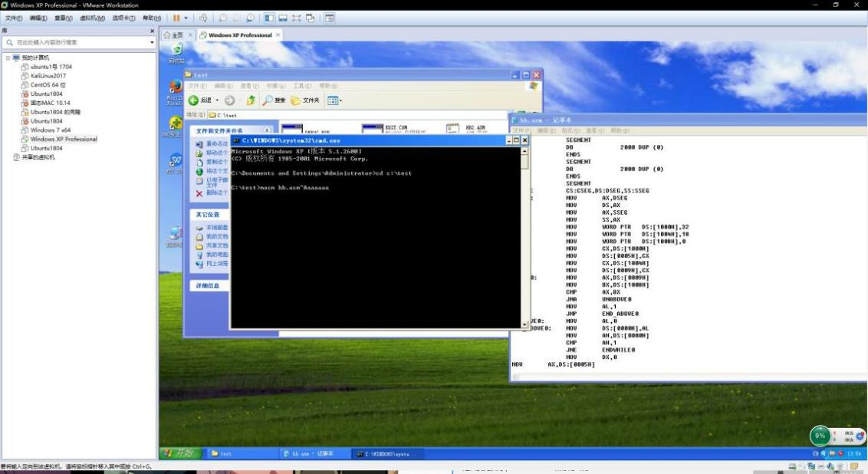
Task: Open the back history dropdown arrow in Explorer
Action: point(217,100)
